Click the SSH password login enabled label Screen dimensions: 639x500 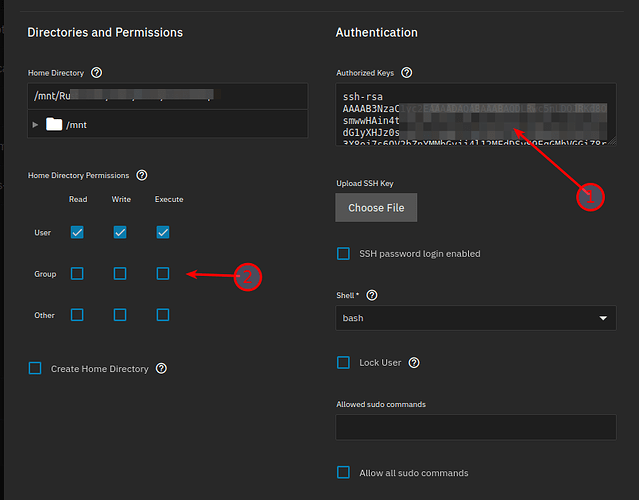point(420,253)
